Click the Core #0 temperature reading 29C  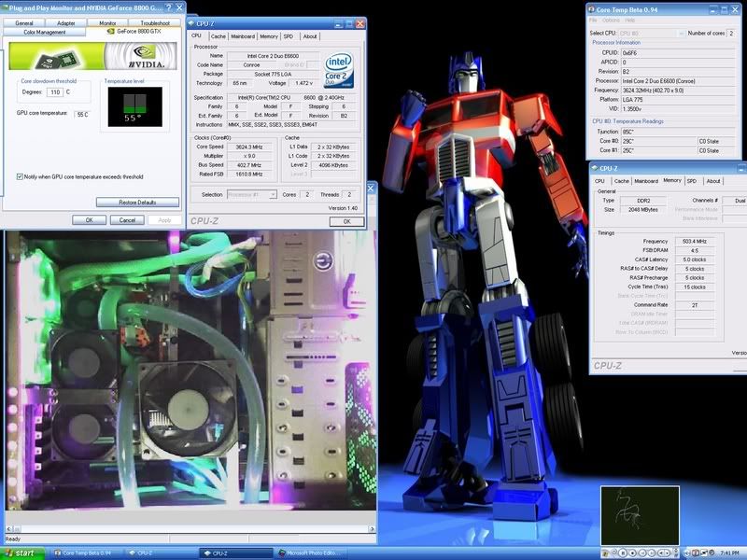click(658, 141)
